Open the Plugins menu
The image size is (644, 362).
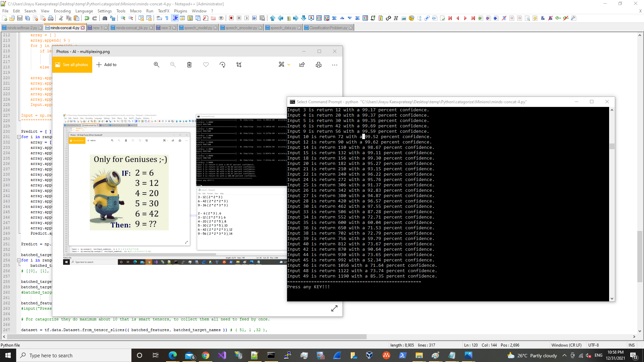[x=180, y=11]
